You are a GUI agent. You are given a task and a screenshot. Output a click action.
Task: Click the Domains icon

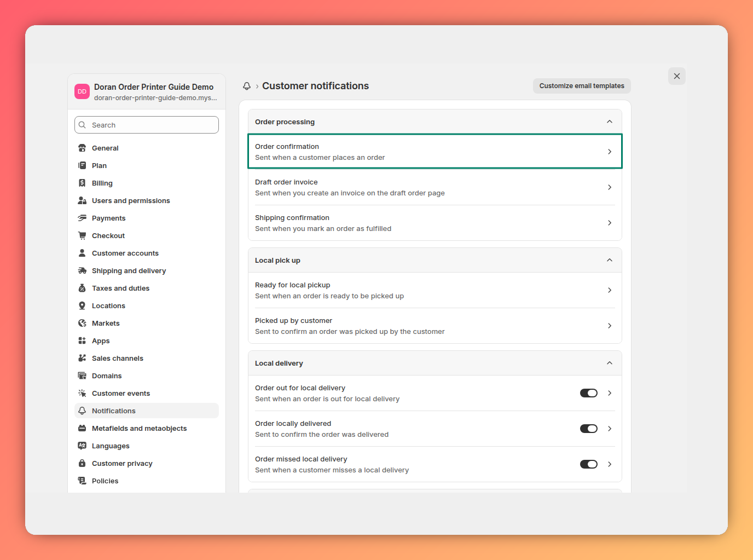(x=82, y=376)
